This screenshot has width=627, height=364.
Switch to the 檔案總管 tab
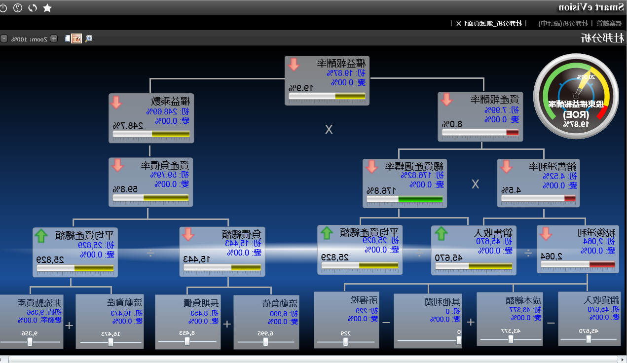coord(609,23)
